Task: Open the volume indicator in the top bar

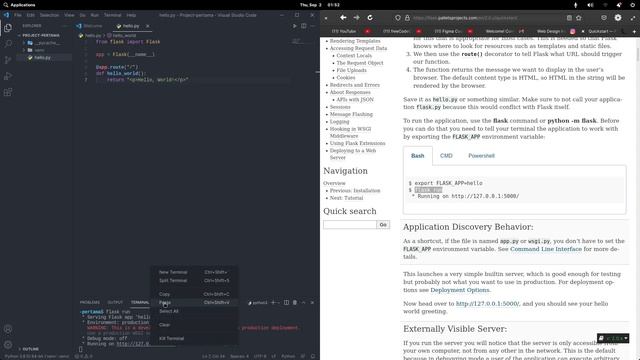Action: coord(590,5)
